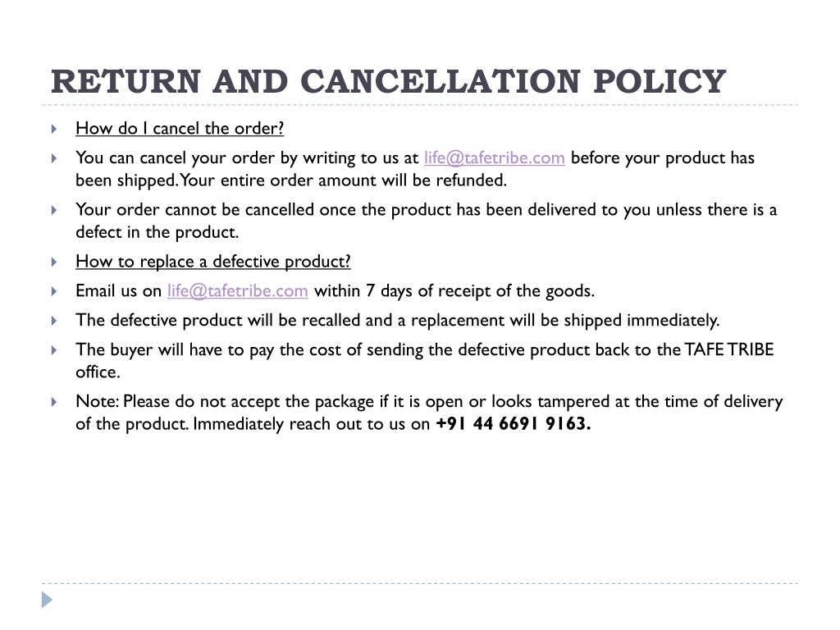Click bullet arrow beside "The defective product will be recalled"
Image resolution: width=840 pixels, height=630 pixels.
click(54, 321)
